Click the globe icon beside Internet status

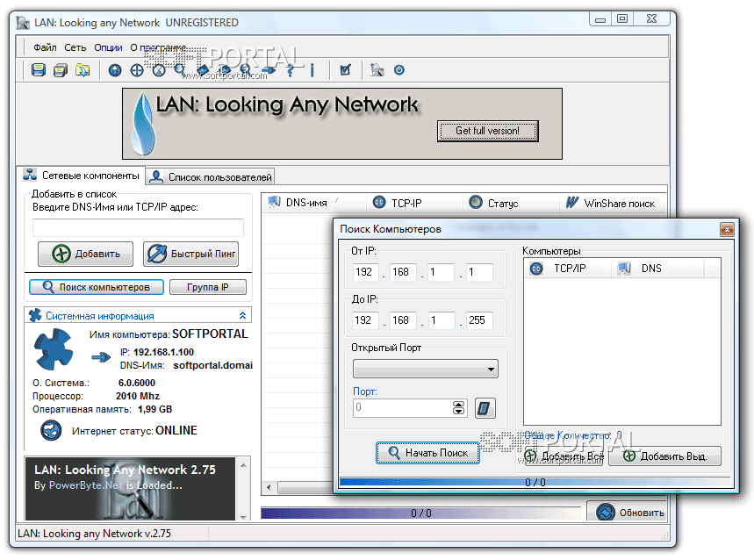tap(51, 430)
